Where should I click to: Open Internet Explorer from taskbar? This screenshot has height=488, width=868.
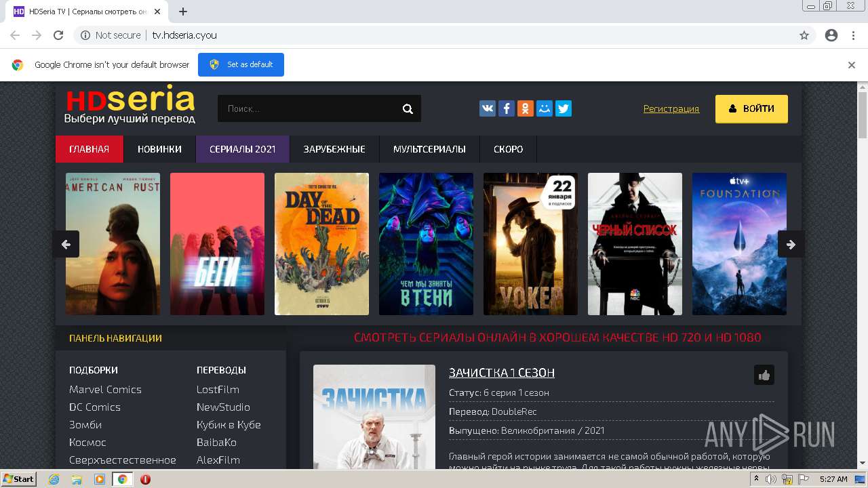coord(54,479)
